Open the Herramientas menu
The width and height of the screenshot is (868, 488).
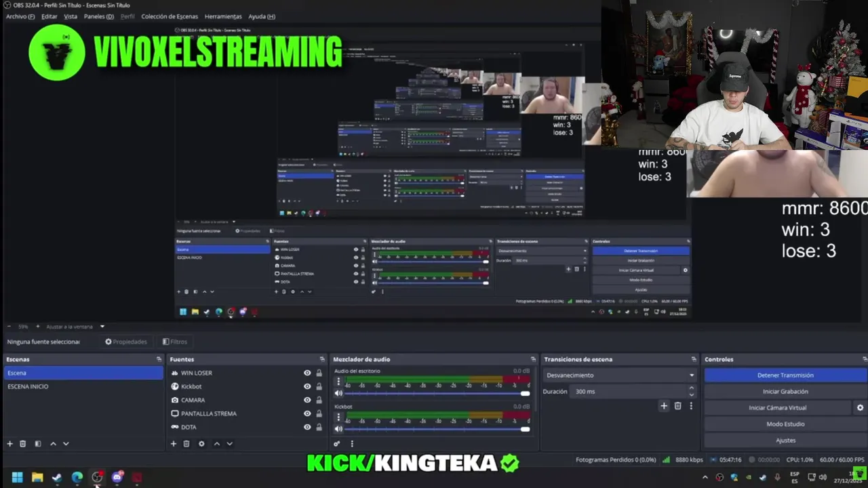(223, 16)
